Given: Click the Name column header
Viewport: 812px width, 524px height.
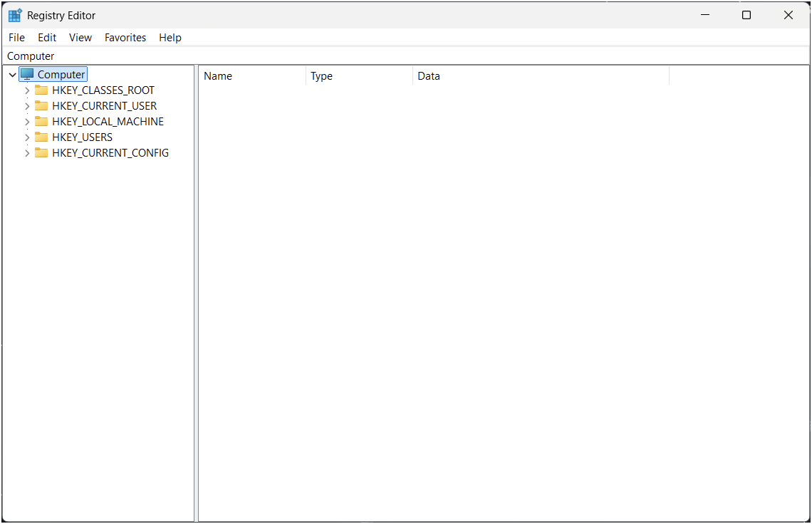Looking at the screenshot, I should [x=252, y=76].
